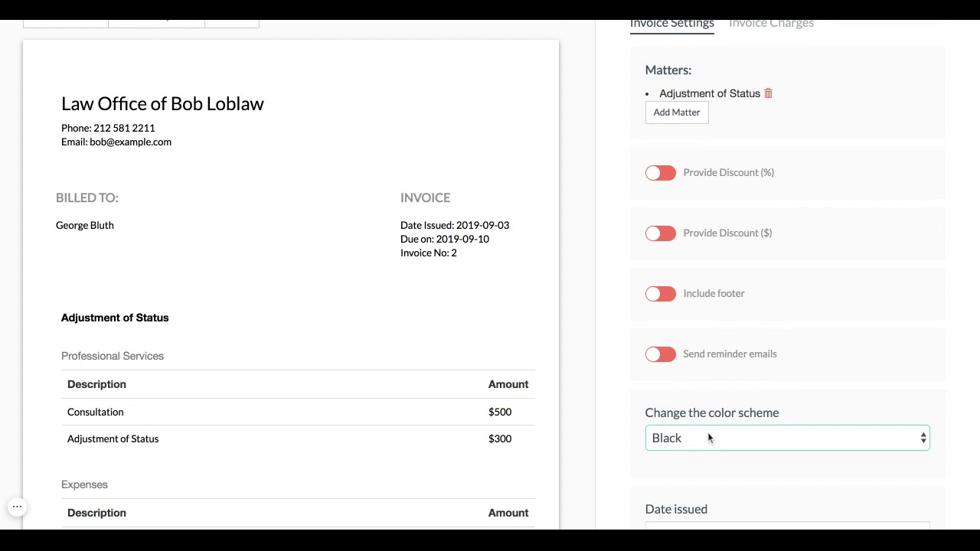Toggle the Provide Discount (%) switch

[660, 173]
